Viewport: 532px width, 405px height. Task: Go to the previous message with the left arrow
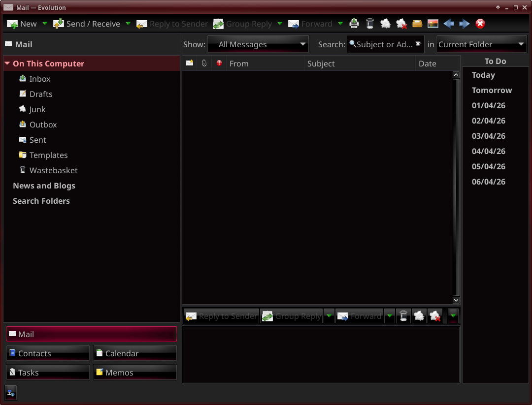click(x=449, y=24)
